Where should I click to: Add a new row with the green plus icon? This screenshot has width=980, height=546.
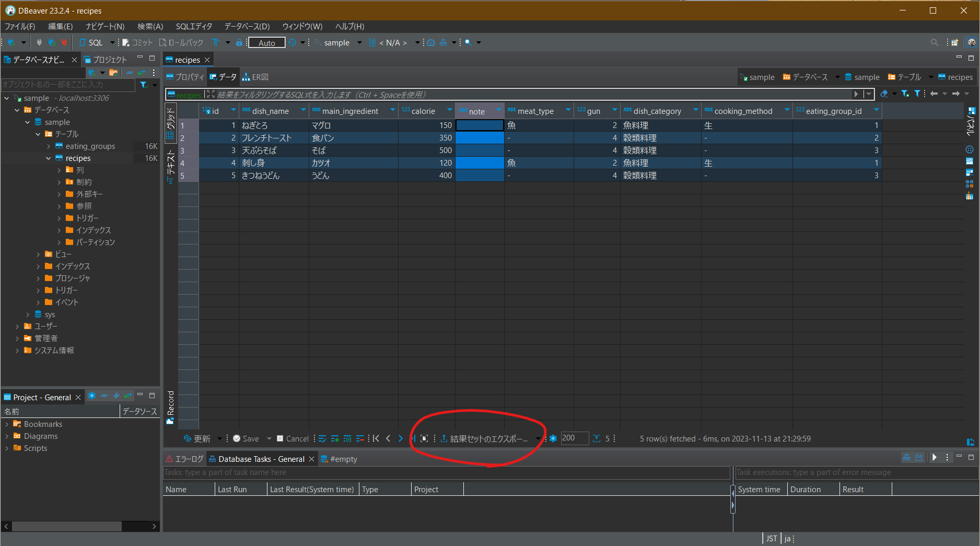pos(335,438)
